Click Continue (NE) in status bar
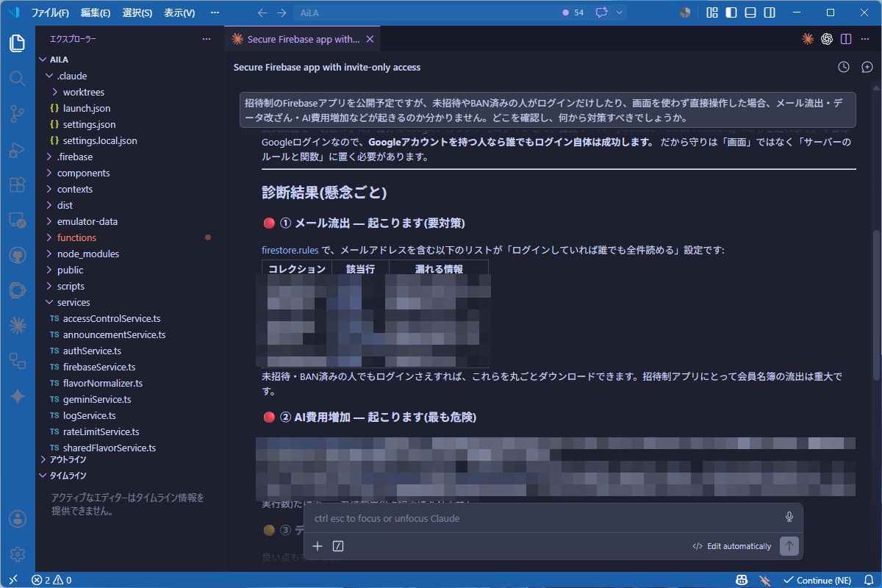 (x=817, y=580)
